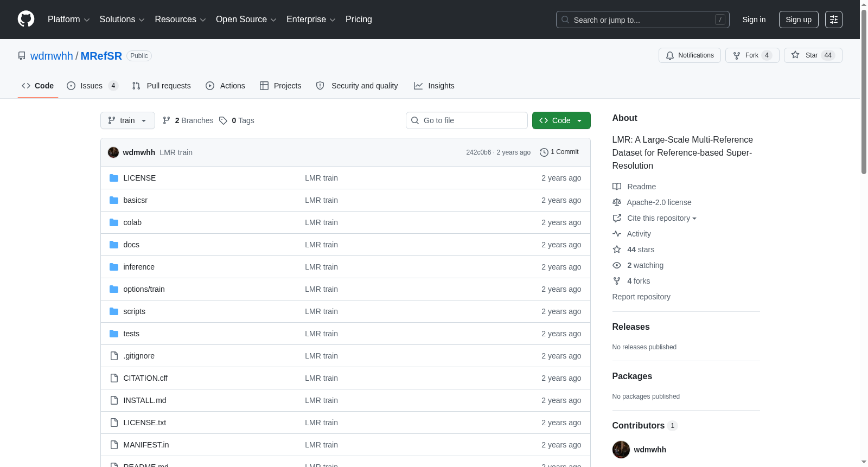Expand the Enterprise menu

tap(311, 20)
